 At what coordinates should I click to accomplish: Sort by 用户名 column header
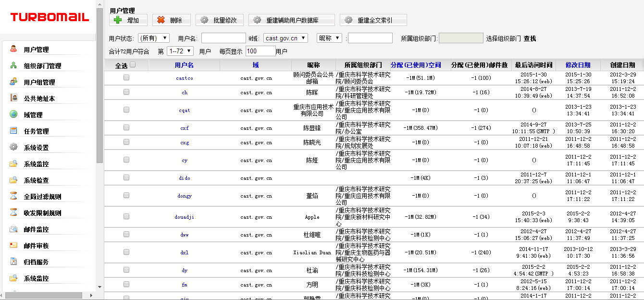click(184, 65)
